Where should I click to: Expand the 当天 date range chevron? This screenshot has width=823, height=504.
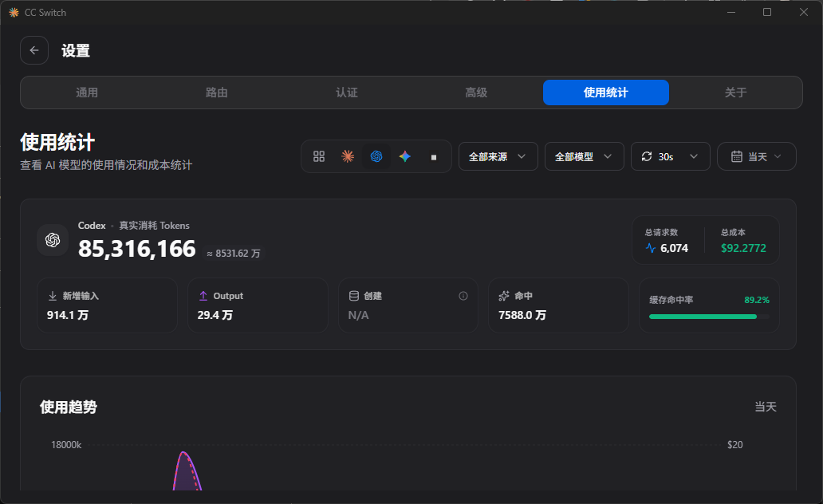[x=778, y=156]
